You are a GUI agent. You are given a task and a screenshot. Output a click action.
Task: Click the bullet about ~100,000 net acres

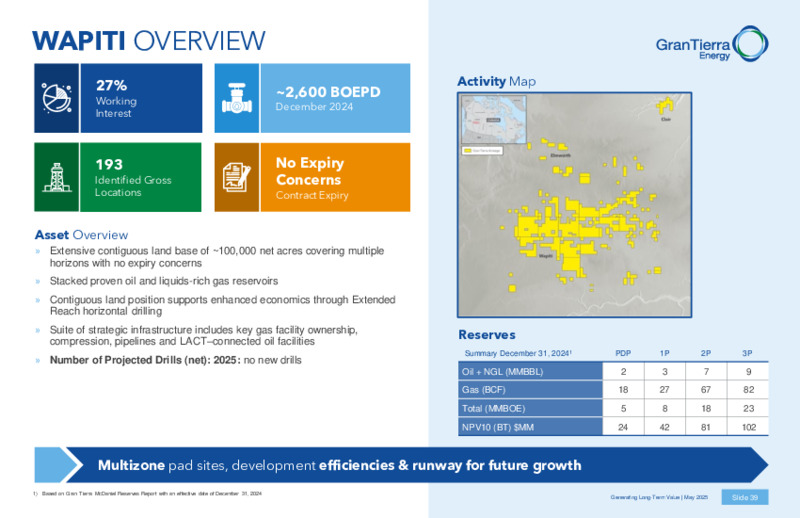click(x=217, y=257)
